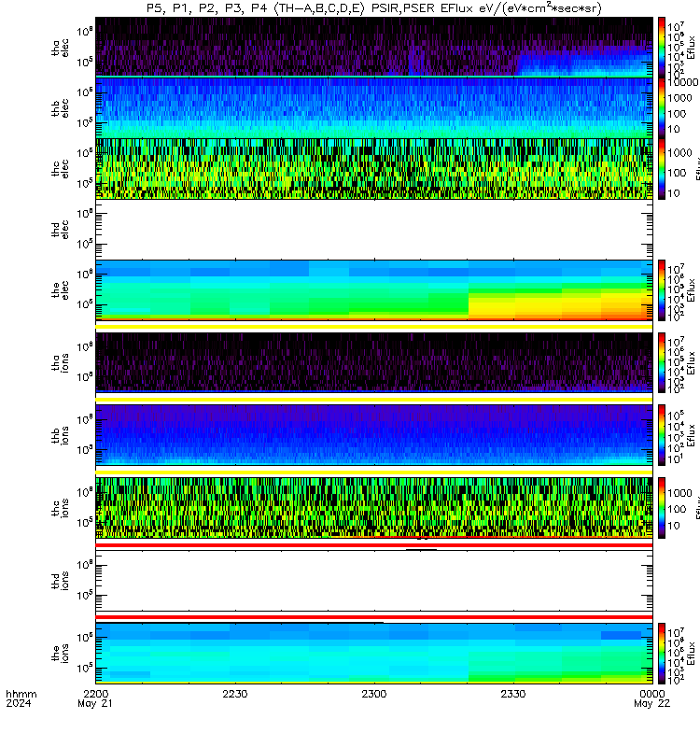Click the '1000' value on thc elec color bar
This screenshot has width=700, height=747.
coord(679,153)
